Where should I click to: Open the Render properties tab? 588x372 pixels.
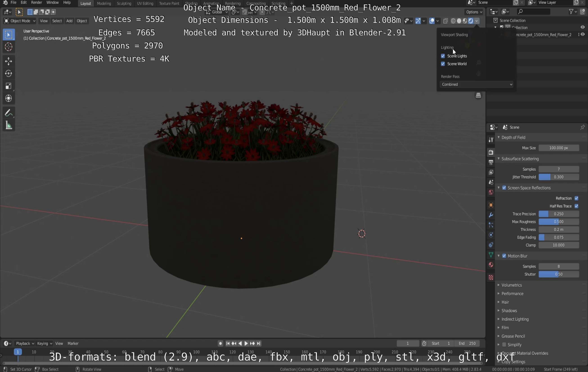(491, 152)
